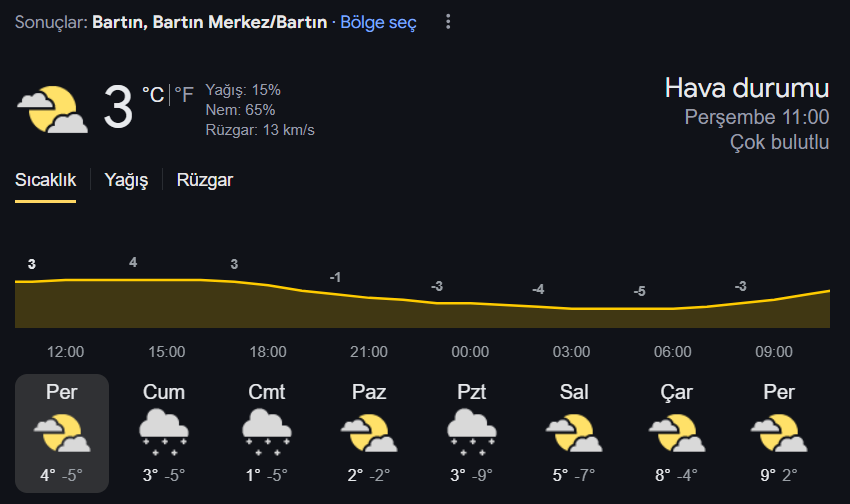Screen dimensions: 850x504
Task: Select Tuesday (Sal) partly cloudy icon
Action: tap(574, 432)
